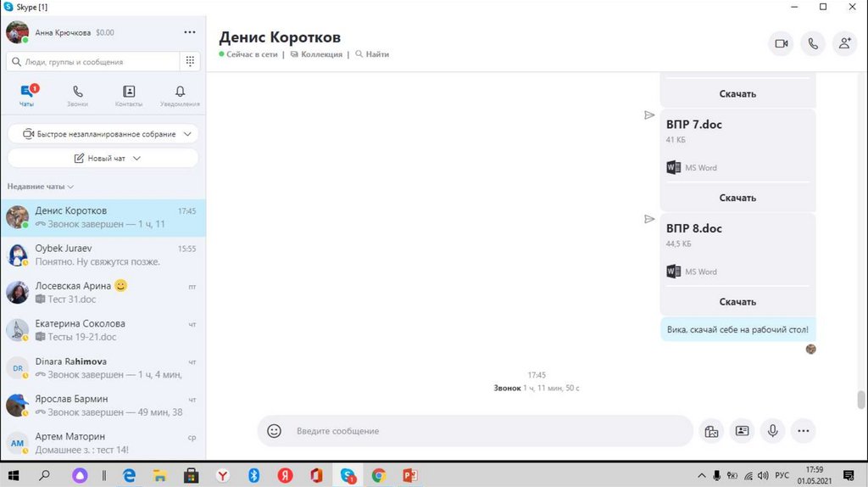Click the add person to chat icon
The image size is (868, 487).
tap(843, 44)
